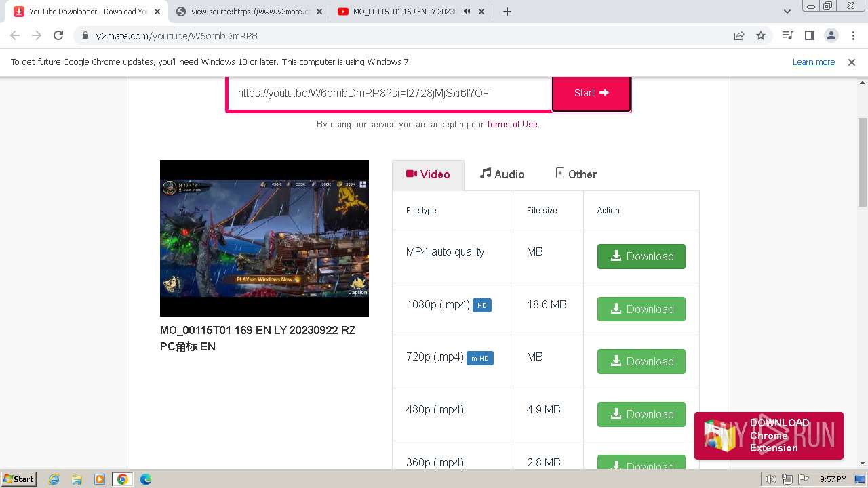This screenshot has width=868, height=488.
Task: Open Internet Explorer from taskbar
Action: coord(54,479)
